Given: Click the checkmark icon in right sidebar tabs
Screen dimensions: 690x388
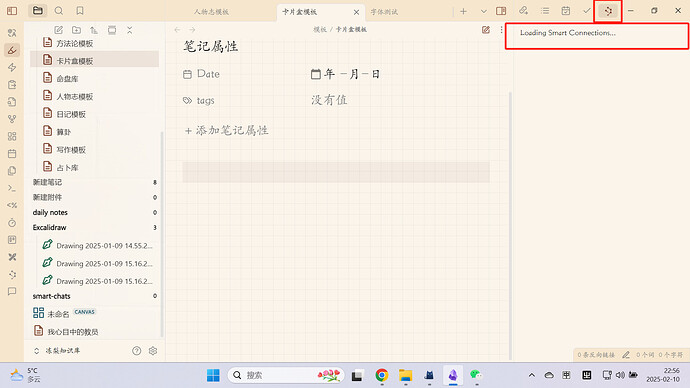Looking at the screenshot, I should point(587,11).
